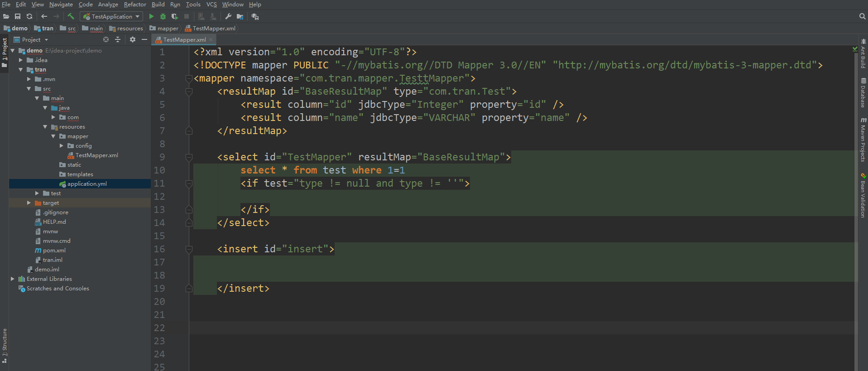Fold the select block at line 9
Viewport: 868px width, 371px height.
(189, 157)
